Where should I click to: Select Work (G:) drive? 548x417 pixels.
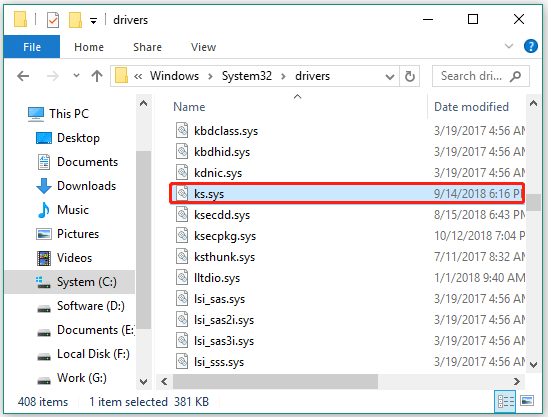point(72,378)
